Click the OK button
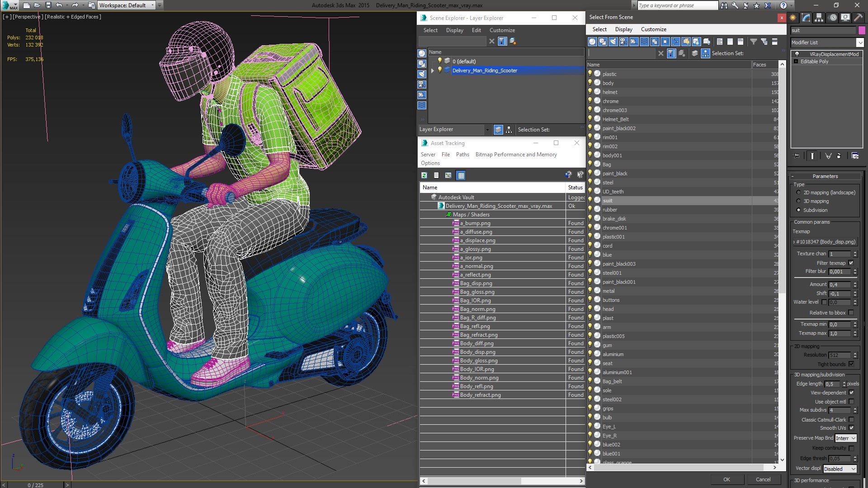 click(x=726, y=479)
